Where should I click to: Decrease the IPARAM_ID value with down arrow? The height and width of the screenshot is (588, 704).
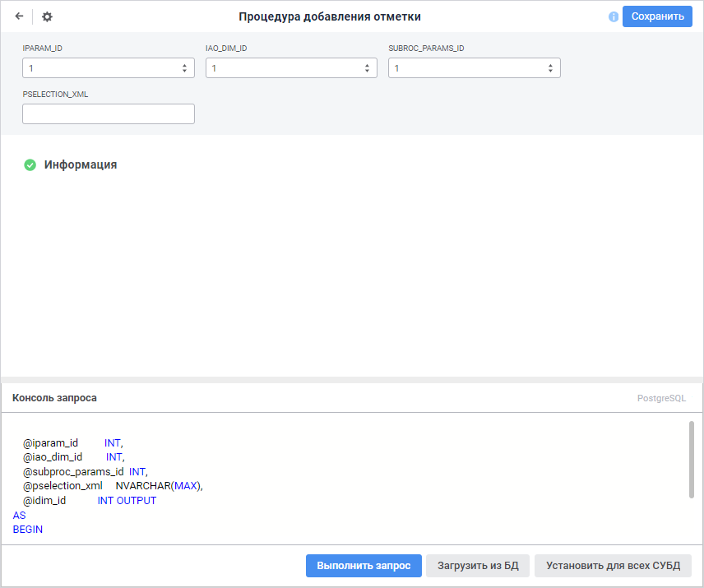[x=184, y=71]
